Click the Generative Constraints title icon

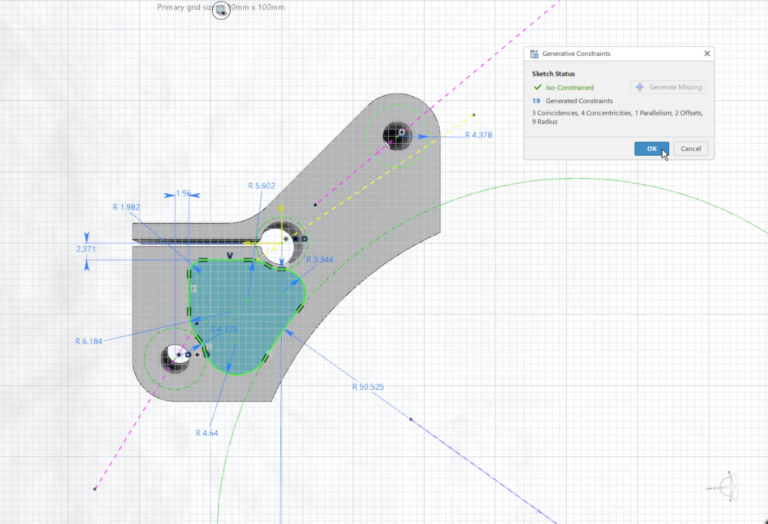point(534,53)
